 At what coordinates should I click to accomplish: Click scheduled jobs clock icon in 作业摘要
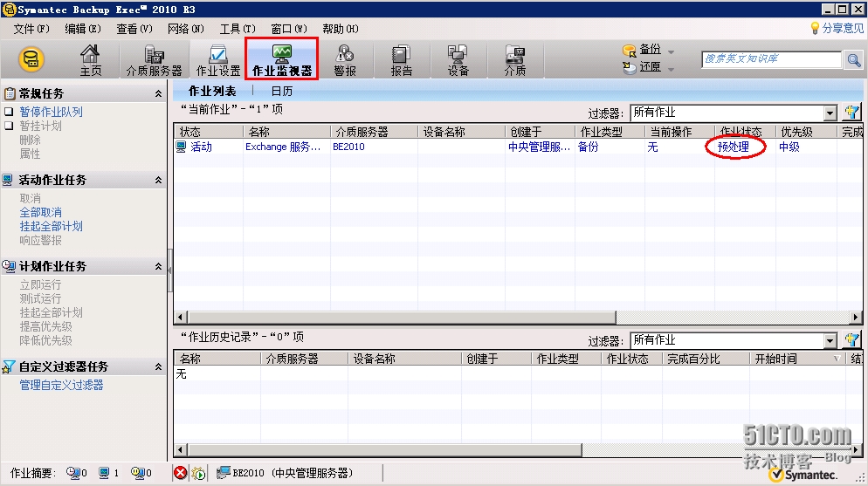[x=73, y=473]
